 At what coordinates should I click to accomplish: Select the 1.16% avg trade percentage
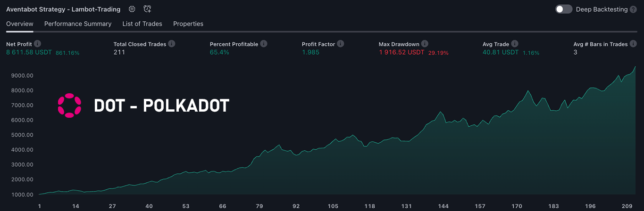click(x=531, y=53)
